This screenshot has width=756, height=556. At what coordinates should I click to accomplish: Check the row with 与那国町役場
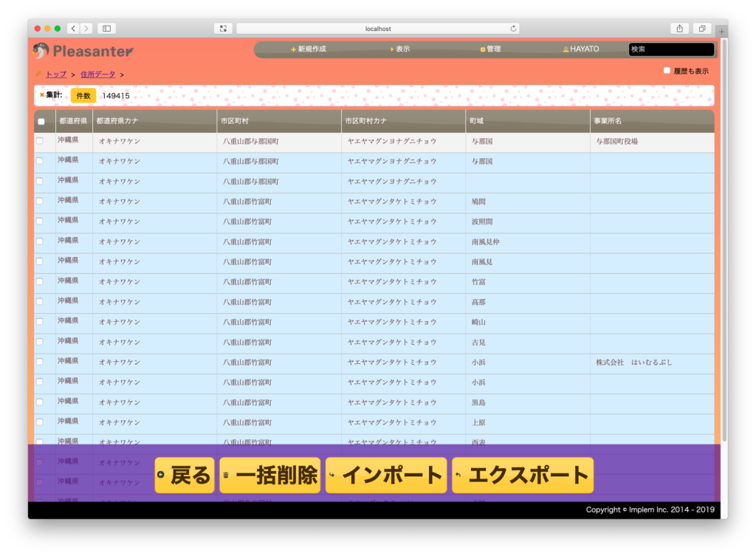point(40,141)
